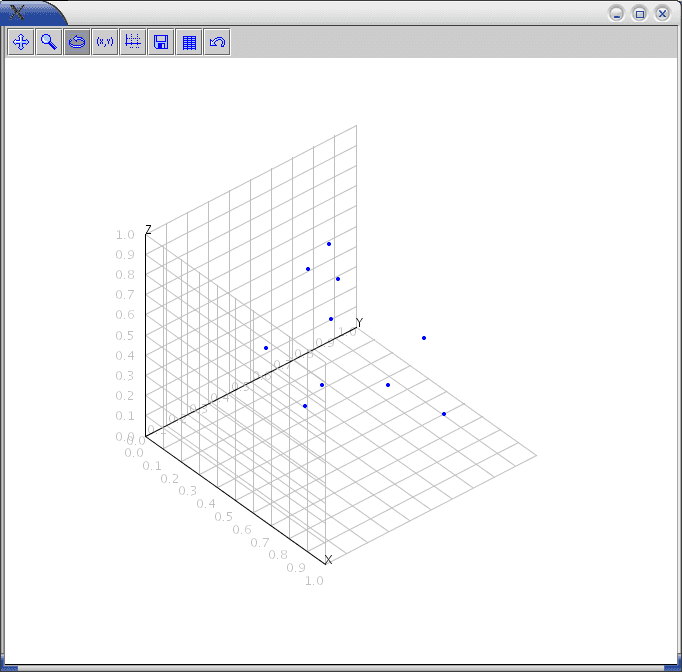
Task: Select the rightmost blue point on the floor grid
Action: click(x=444, y=414)
